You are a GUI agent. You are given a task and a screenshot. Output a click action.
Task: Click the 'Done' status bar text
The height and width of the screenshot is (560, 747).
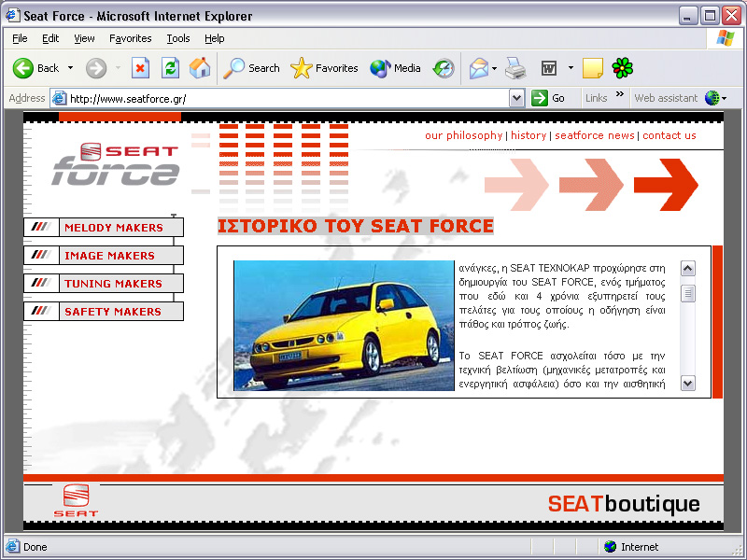pyautogui.click(x=35, y=547)
